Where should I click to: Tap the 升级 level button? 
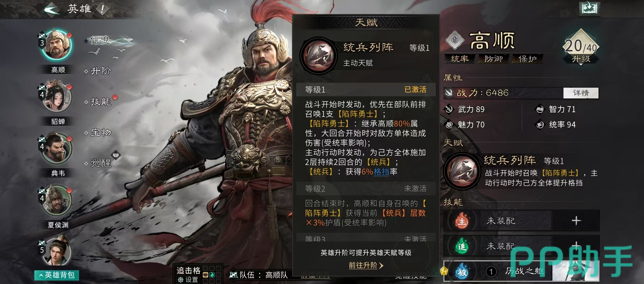coord(581,59)
